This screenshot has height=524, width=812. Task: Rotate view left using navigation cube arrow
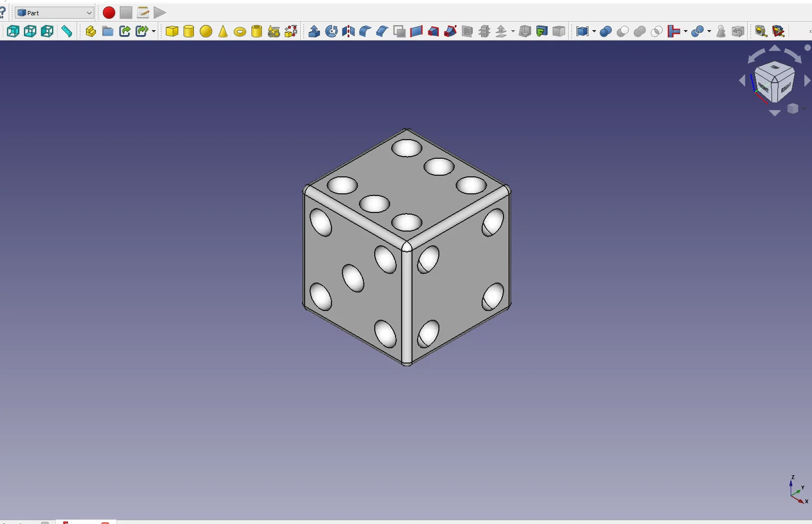(x=742, y=81)
